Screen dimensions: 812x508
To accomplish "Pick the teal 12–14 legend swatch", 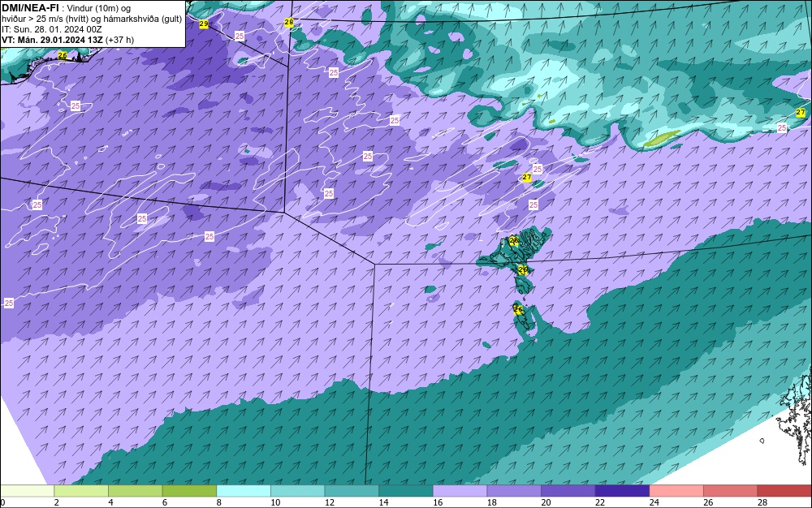I will (x=352, y=491).
